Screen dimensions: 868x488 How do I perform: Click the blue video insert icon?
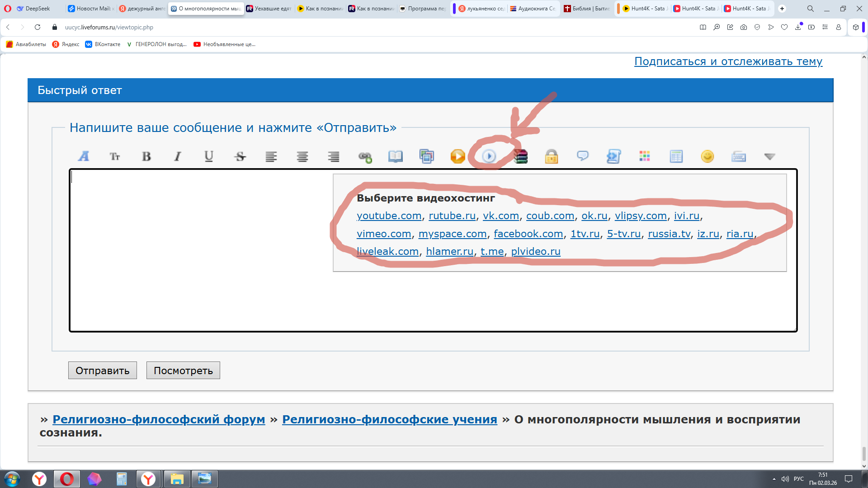coord(489,156)
